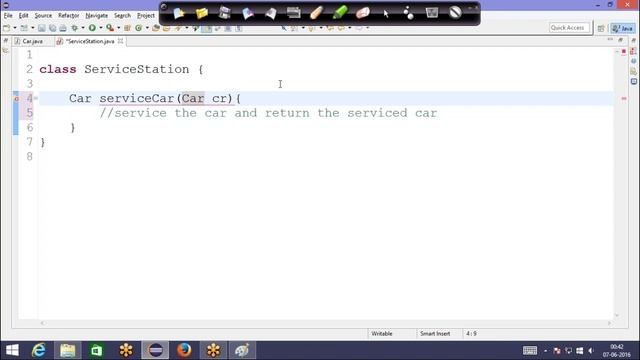This screenshot has width=640, height=360.
Task: Click the Quick Access search field
Action: click(x=569, y=28)
